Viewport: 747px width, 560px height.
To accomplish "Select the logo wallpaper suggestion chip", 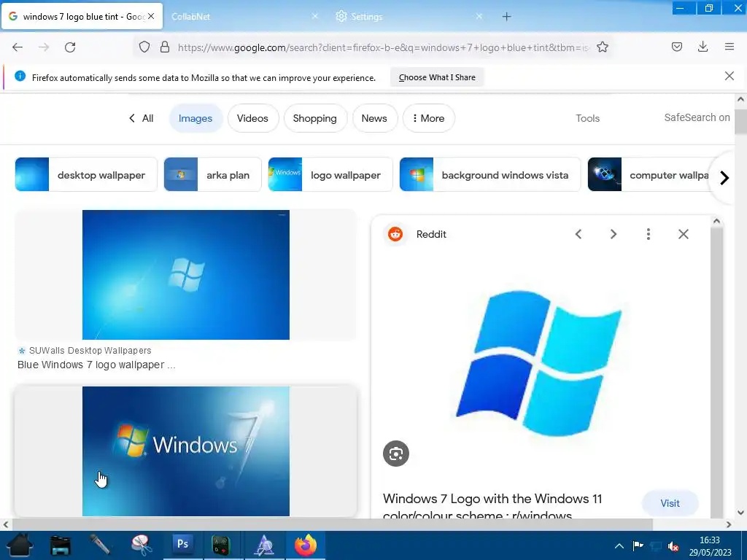I will point(330,175).
